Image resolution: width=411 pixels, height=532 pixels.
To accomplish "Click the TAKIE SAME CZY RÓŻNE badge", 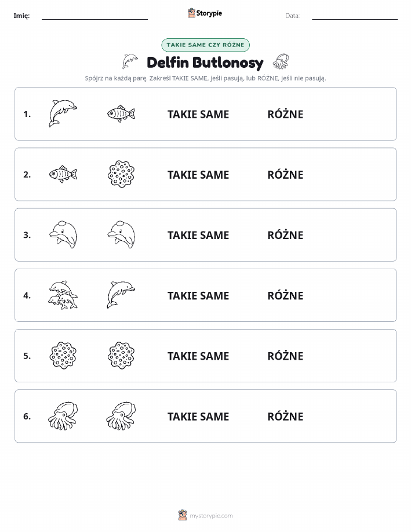I will click(205, 45).
